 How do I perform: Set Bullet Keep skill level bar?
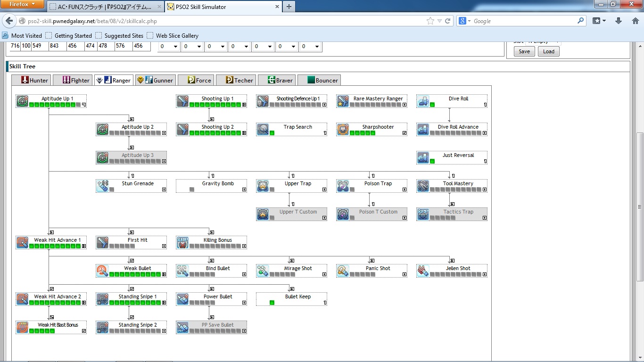point(272,303)
